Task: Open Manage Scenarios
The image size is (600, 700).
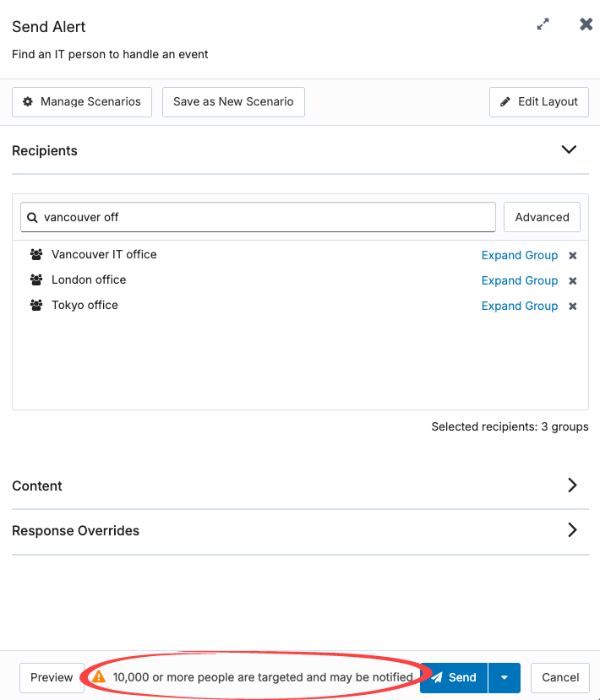Action: (82, 102)
